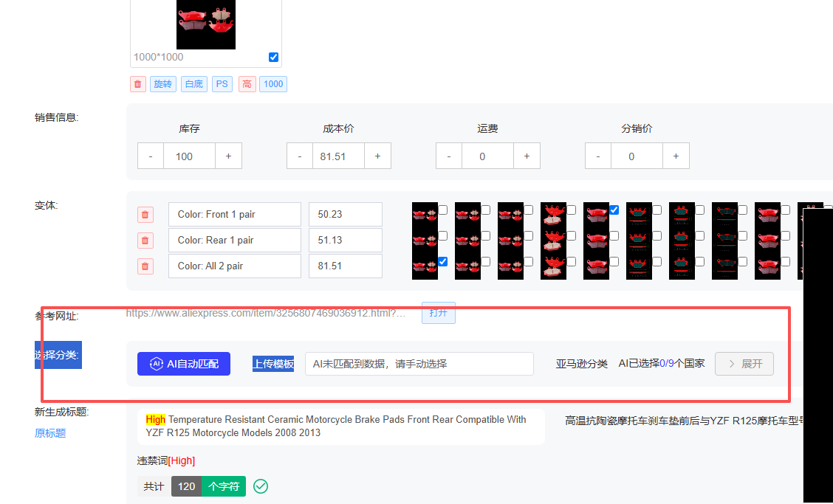Click the AI自动匹配 auto-match button
The height and width of the screenshot is (504, 833).
(x=184, y=364)
